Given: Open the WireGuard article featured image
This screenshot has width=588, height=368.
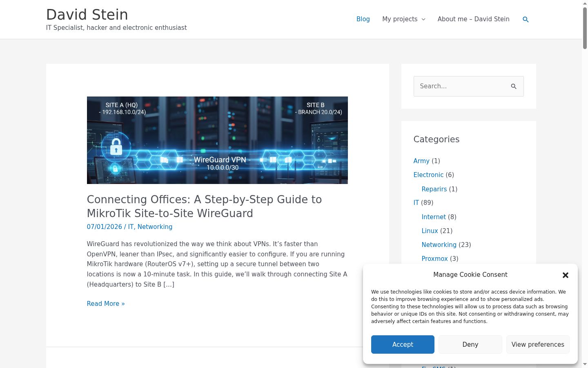Looking at the screenshot, I should click(217, 140).
